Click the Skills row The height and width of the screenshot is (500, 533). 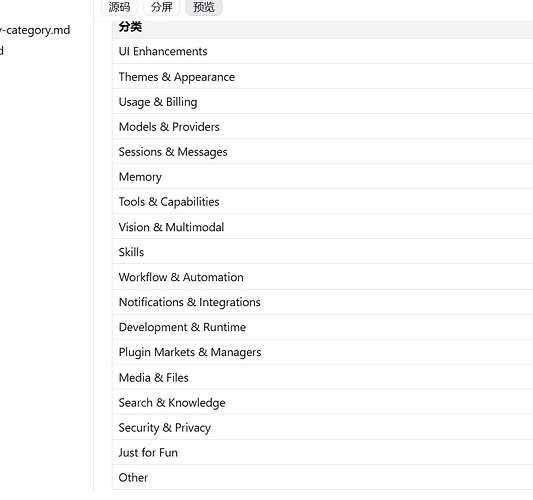tap(322, 252)
